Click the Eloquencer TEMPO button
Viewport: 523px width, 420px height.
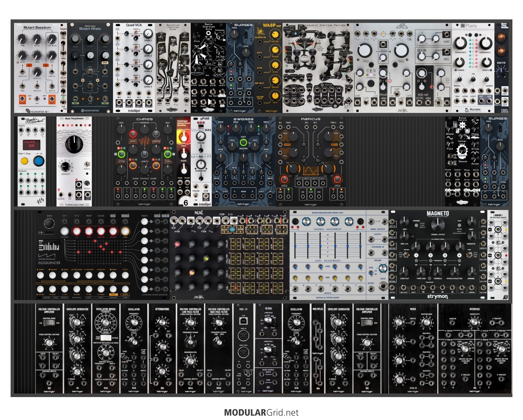(41, 275)
